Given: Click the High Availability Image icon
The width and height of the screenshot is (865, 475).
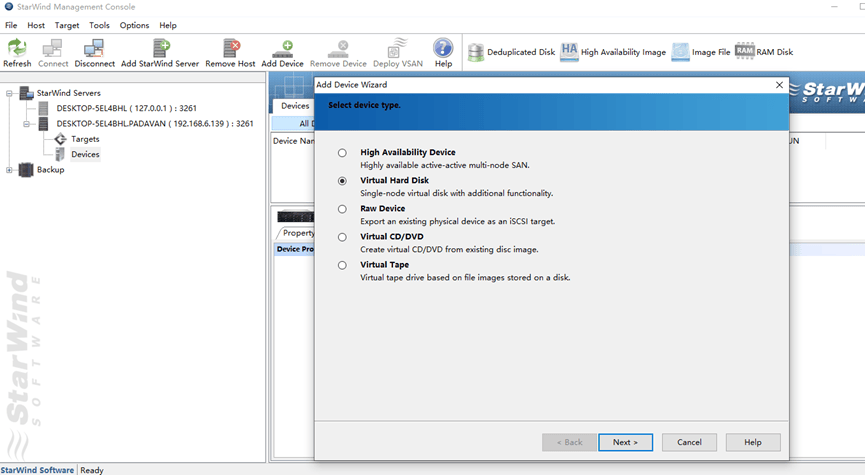Looking at the screenshot, I should pos(569,51).
